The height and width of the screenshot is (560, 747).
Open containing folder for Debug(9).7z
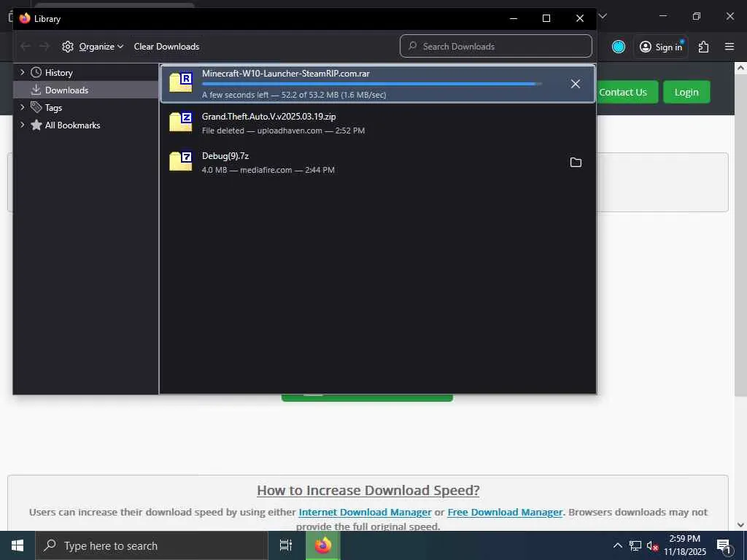(x=576, y=163)
